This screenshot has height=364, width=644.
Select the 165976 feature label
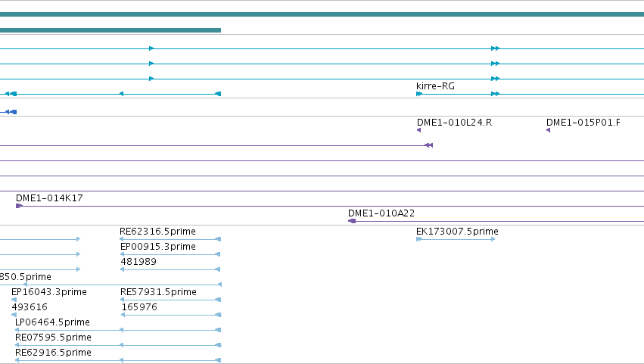[139, 307]
